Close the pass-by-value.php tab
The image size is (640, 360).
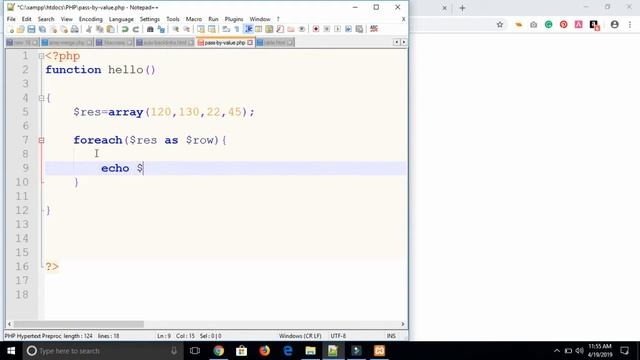click(250, 42)
